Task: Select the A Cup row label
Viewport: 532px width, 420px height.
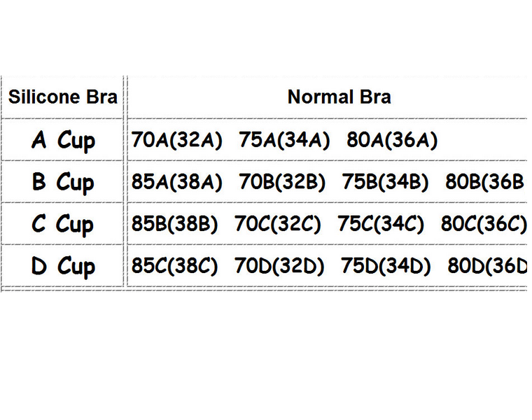Action: pyautogui.click(x=64, y=141)
